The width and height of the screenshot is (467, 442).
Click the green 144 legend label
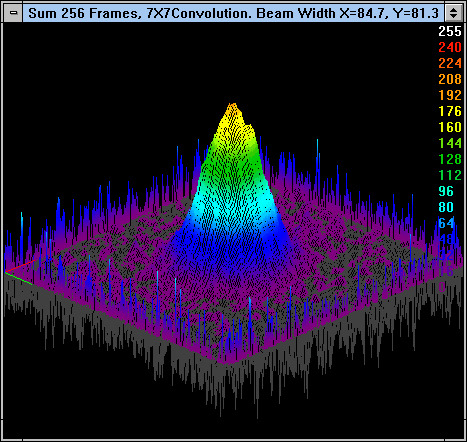click(x=450, y=143)
